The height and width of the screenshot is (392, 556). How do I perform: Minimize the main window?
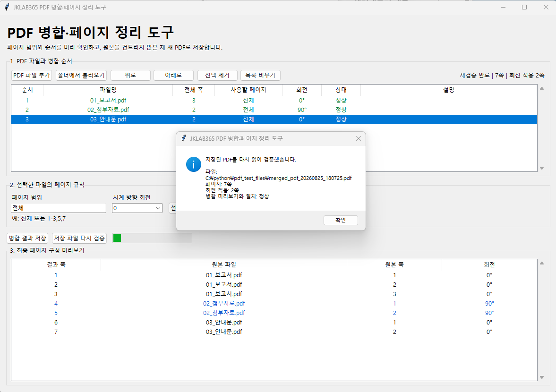[x=503, y=7]
